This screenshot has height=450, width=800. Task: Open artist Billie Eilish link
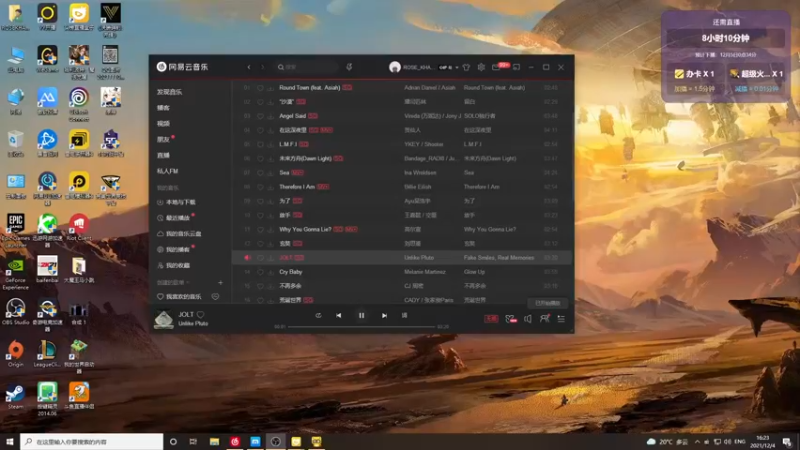click(x=417, y=187)
